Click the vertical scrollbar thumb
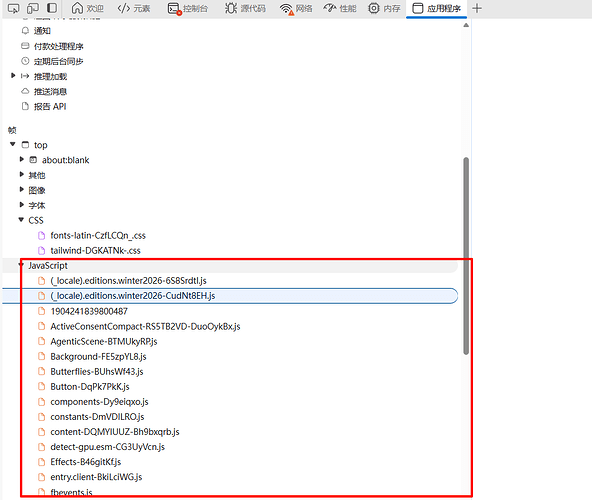Viewport: 592px width, 500px height. [x=466, y=256]
